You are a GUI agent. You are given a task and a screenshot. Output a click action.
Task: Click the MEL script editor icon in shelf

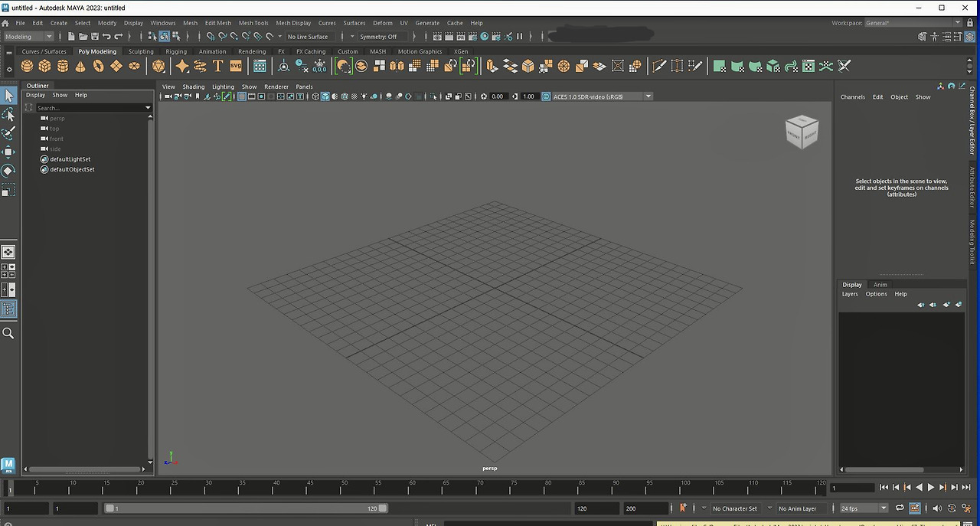pos(967,522)
